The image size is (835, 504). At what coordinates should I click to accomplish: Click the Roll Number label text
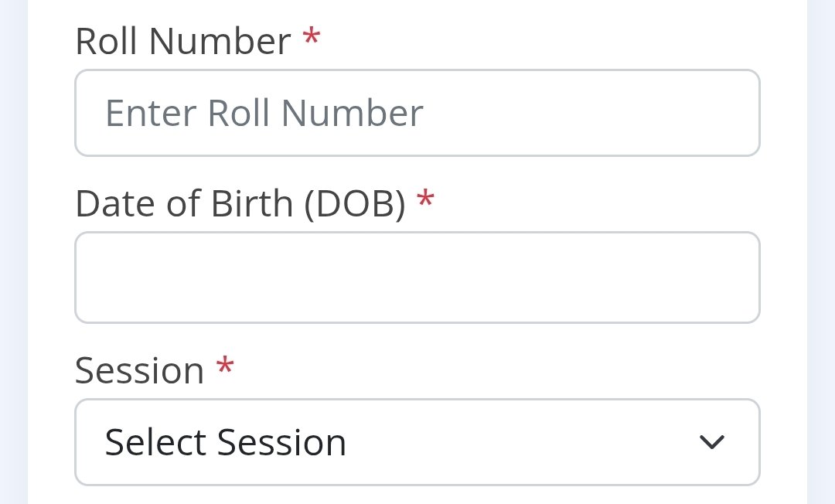point(182,41)
